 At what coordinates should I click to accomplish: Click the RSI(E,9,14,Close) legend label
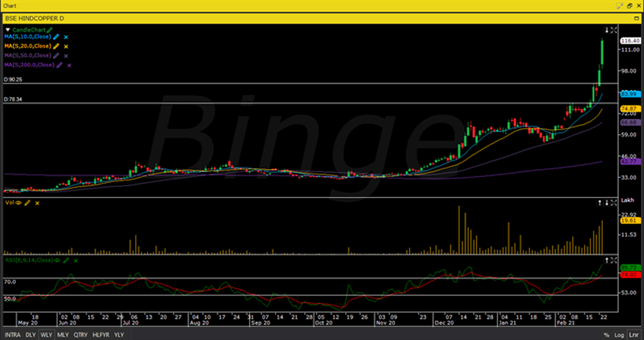pyautogui.click(x=29, y=260)
